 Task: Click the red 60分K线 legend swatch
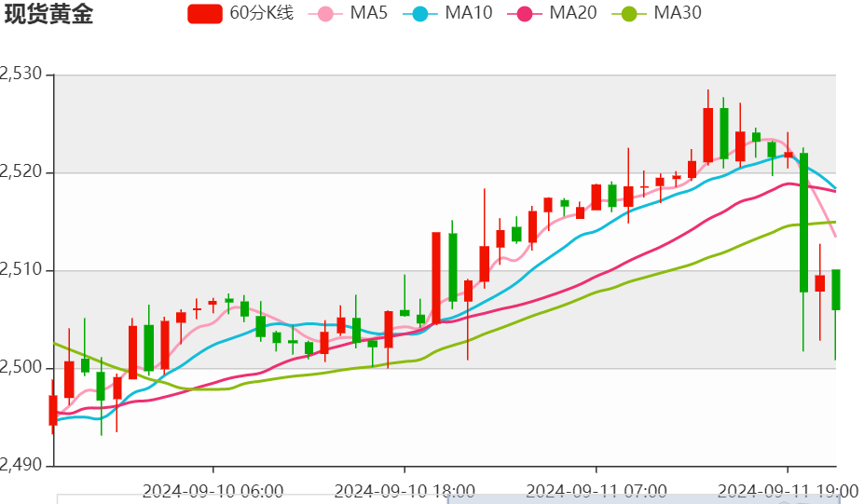click(x=205, y=14)
